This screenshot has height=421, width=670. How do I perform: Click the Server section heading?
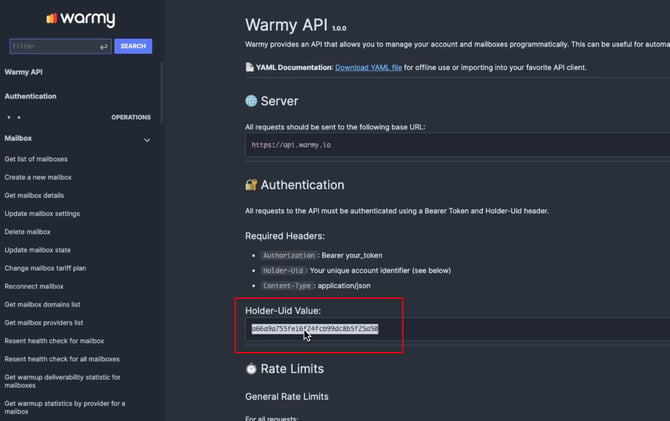(279, 101)
